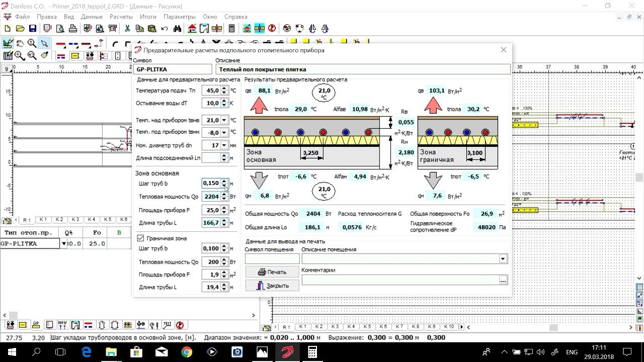Image resolution: width=644 pixels, height=362 pixels.
Task: Click the printer icon in the toolbar
Action: click(73, 29)
